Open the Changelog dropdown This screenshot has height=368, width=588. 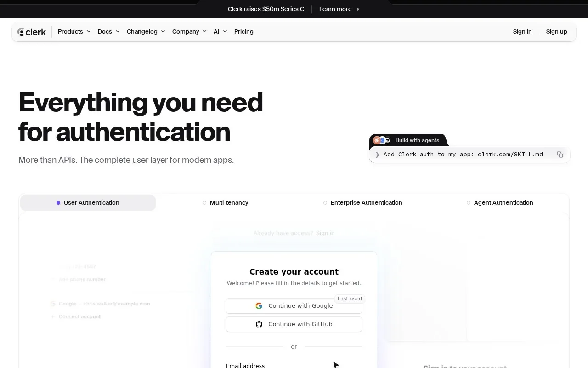pyautogui.click(x=146, y=32)
